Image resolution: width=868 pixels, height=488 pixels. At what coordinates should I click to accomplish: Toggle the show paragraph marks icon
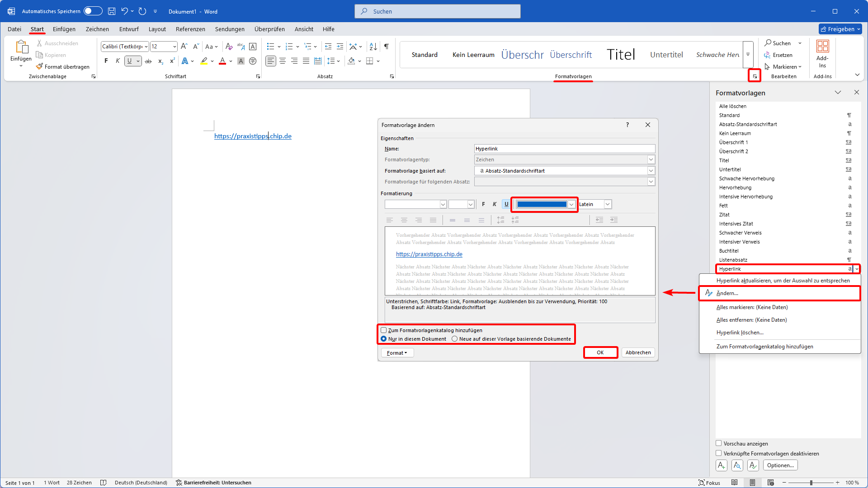point(387,47)
